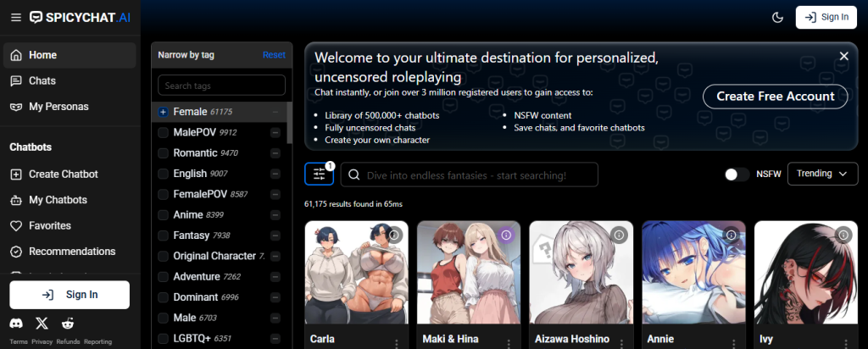Focus the Search tags field
The image size is (868, 349).
pos(221,86)
